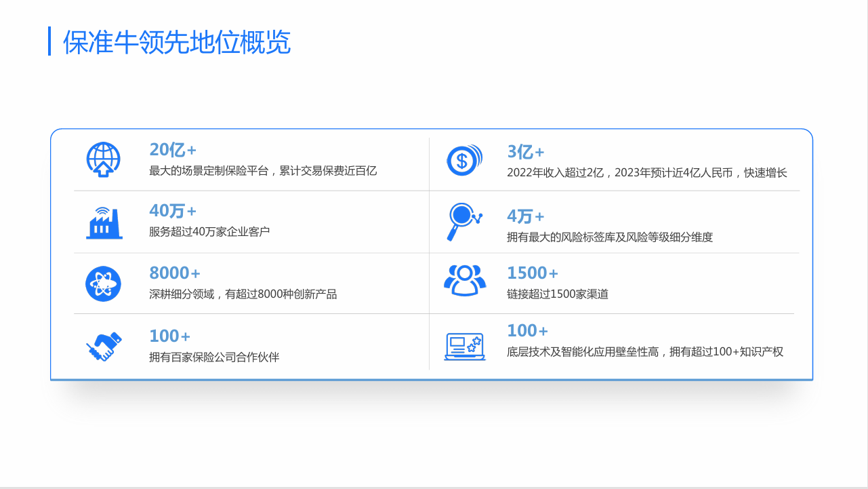The height and width of the screenshot is (489, 868).
Task: Select the text 拥有百家保险公司合作伙伴
Action: (214, 357)
